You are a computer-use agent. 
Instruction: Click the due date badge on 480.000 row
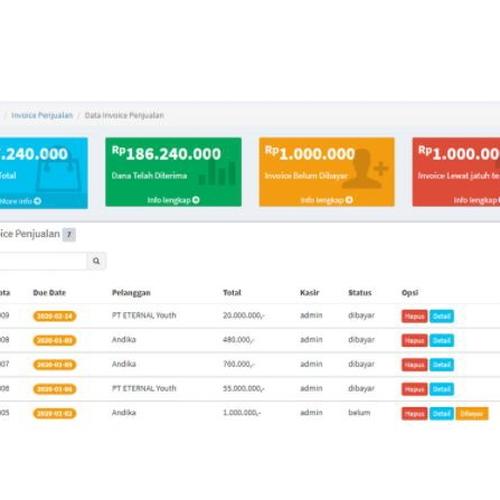[x=55, y=340]
